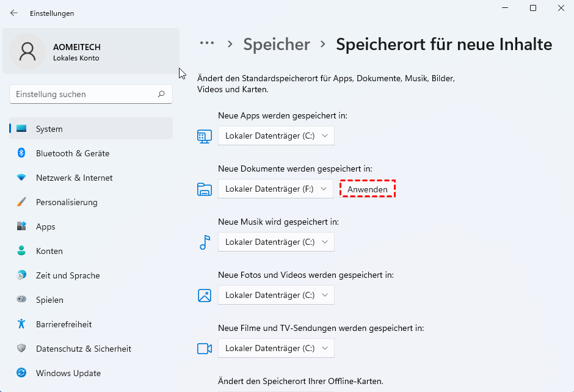Expand new apps storage location dropdown
The width and height of the screenshot is (574, 392).
click(276, 136)
